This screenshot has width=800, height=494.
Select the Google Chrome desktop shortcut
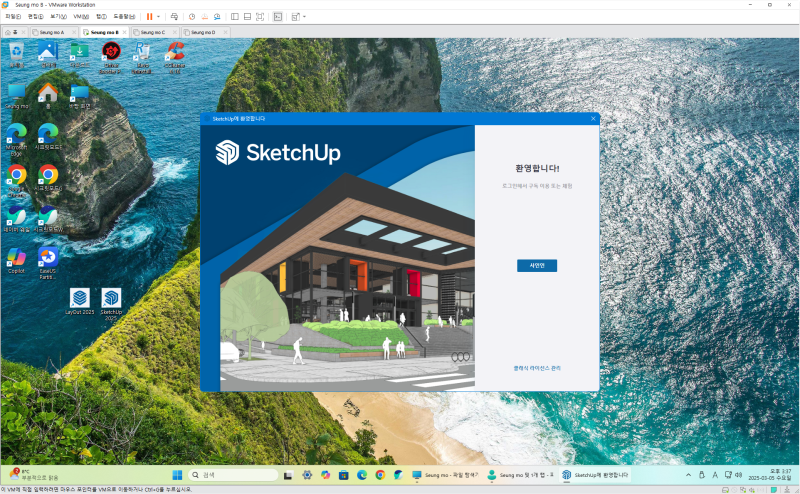click(16, 181)
